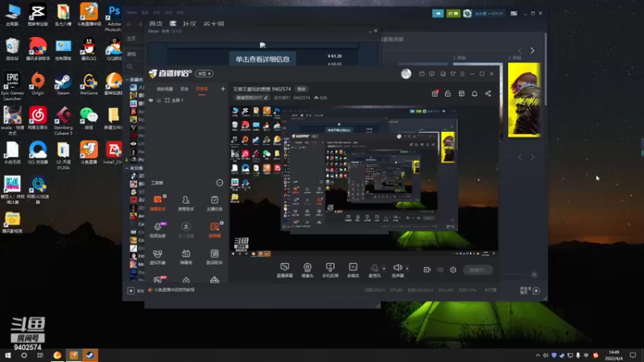This screenshot has width=644, height=362.
Task: Click the store box icon beside the bell
Action: 461,93
